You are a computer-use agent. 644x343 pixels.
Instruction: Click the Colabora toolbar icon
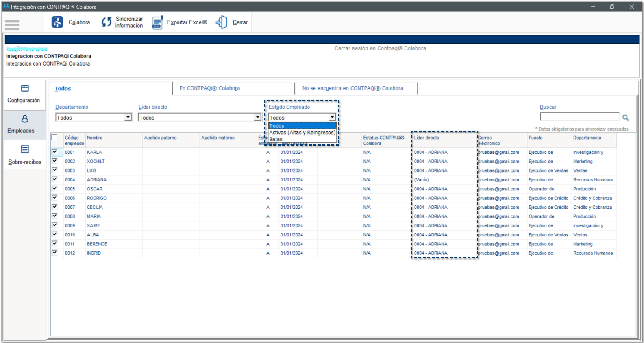pyautogui.click(x=57, y=22)
